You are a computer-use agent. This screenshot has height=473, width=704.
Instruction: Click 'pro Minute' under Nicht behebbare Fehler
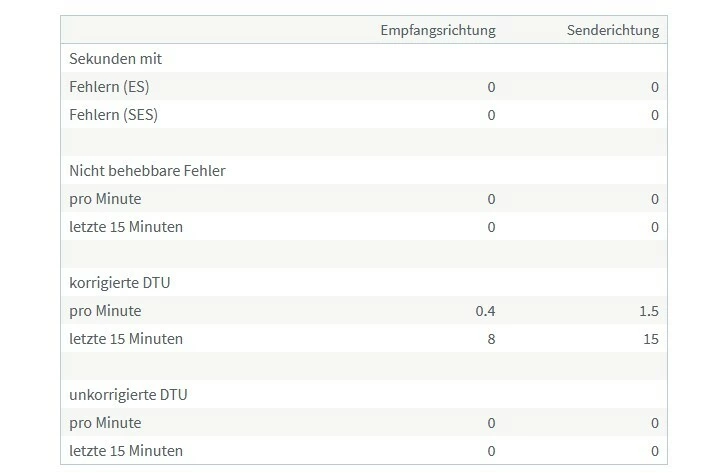[105, 199]
